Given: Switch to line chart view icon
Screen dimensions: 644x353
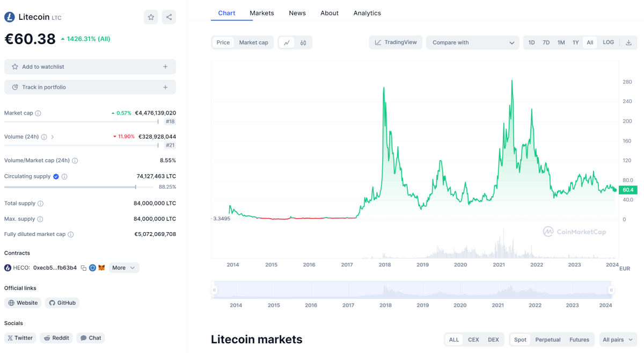Looking at the screenshot, I should (287, 42).
